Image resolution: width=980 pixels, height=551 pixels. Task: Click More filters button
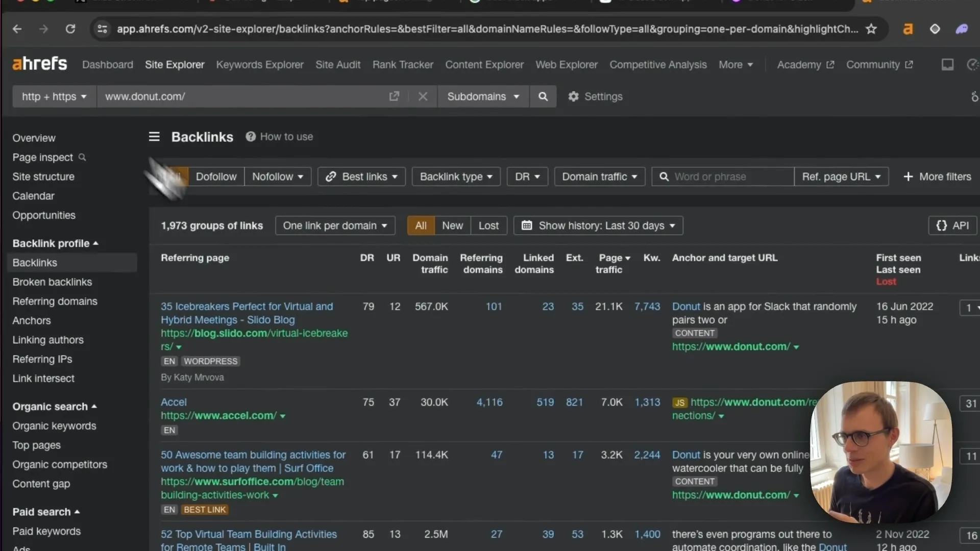937,177
